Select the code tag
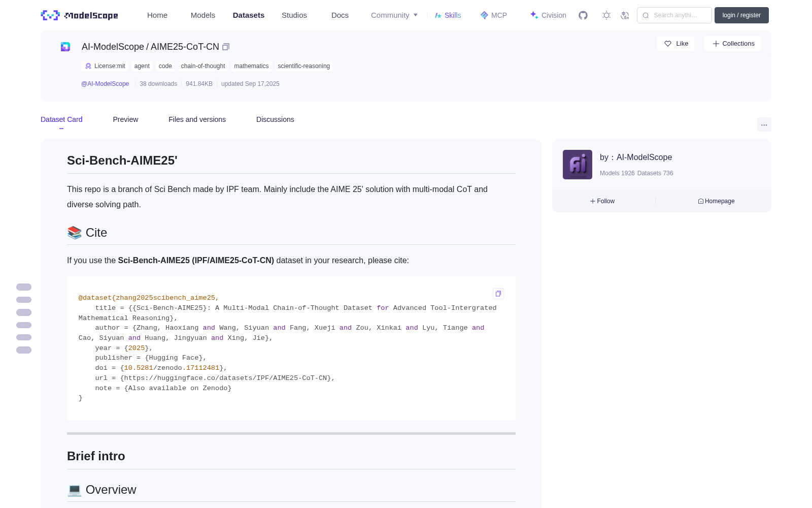Viewport: 812px width, 508px height. point(165,66)
